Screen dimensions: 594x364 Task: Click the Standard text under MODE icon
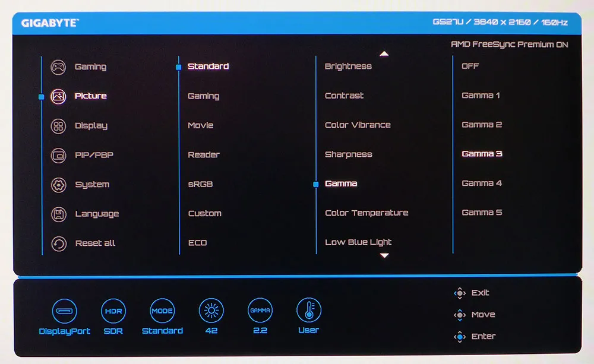[x=162, y=331]
